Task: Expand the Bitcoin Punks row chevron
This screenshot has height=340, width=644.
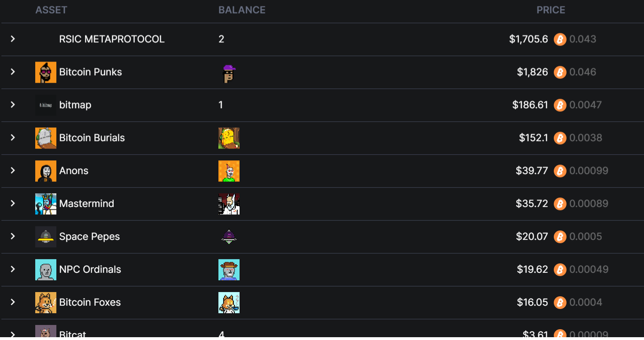Action: (x=13, y=72)
